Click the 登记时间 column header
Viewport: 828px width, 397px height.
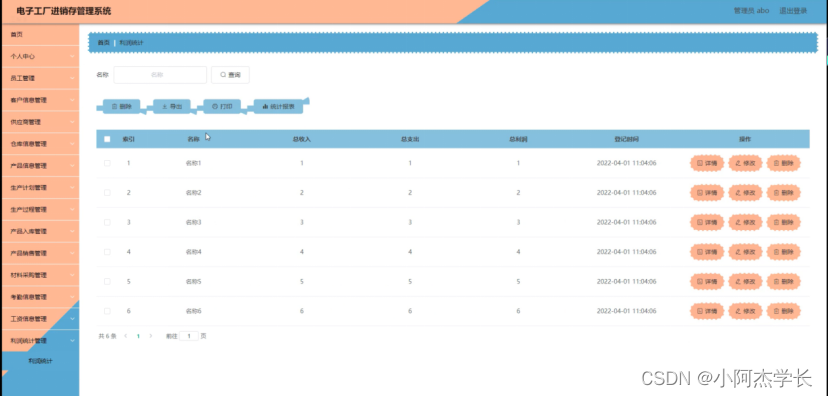(x=626, y=139)
